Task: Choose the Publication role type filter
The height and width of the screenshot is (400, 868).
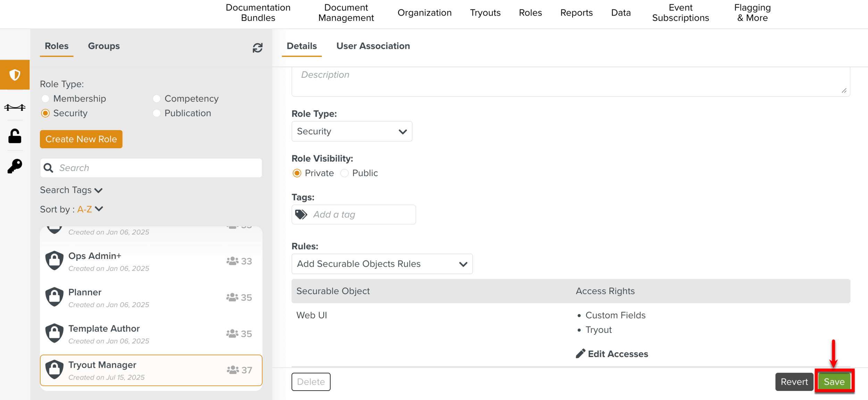Action: pos(157,113)
